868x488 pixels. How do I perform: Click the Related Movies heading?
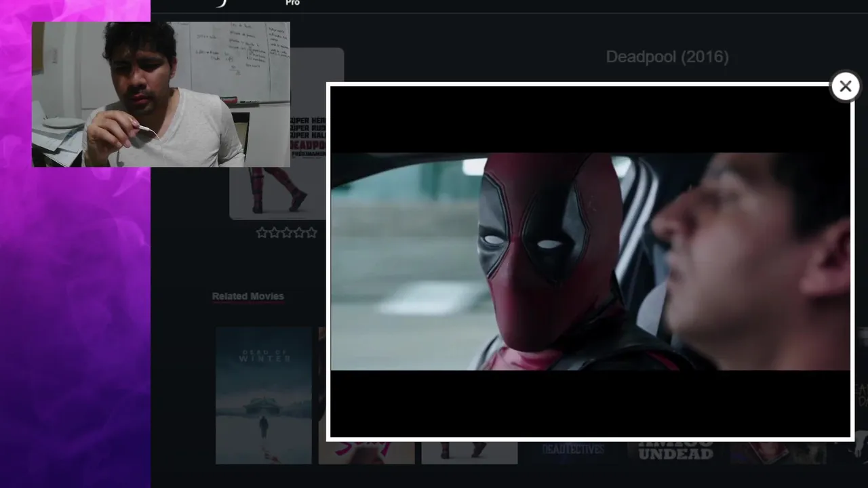pyautogui.click(x=248, y=296)
